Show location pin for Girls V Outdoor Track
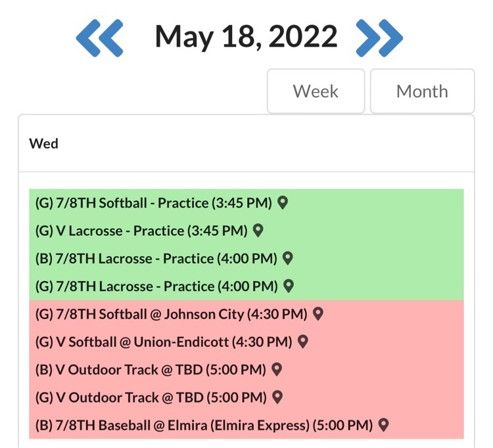 277,397
